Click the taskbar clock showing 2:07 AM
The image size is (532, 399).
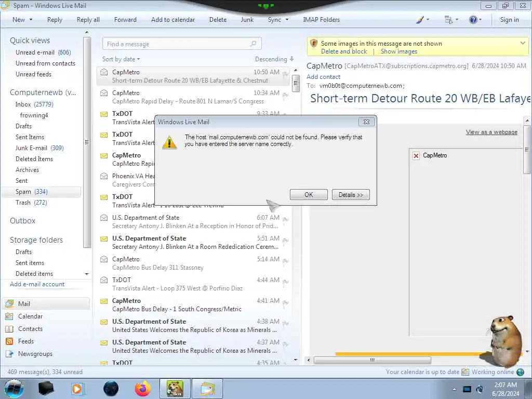pyautogui.click(x=506, y=389)
